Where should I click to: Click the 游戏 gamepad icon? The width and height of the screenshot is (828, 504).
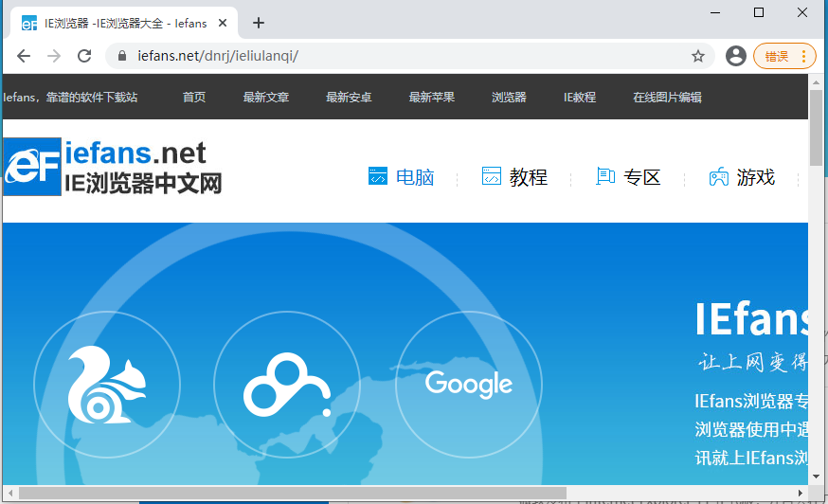(x=719, y=176)
